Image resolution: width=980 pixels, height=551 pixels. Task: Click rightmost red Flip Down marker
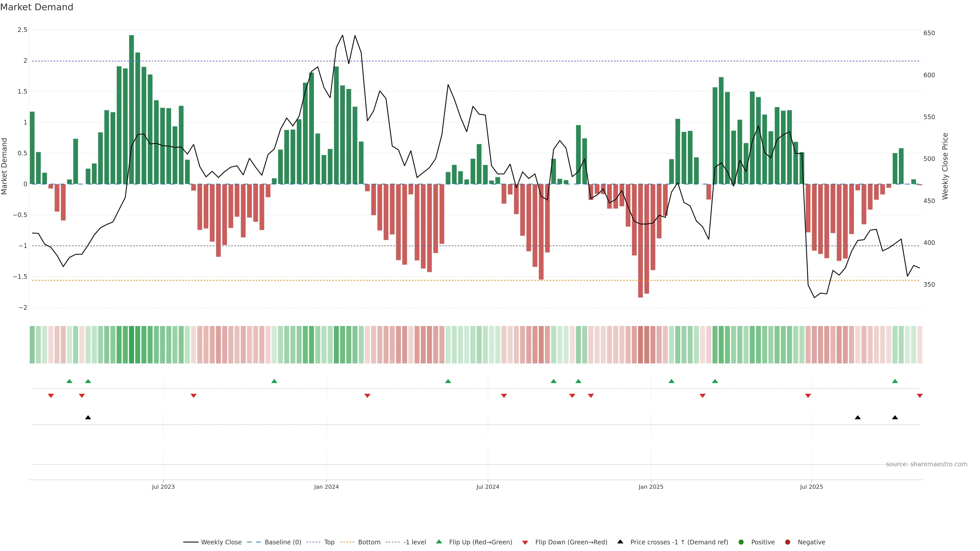click(920, 396)
